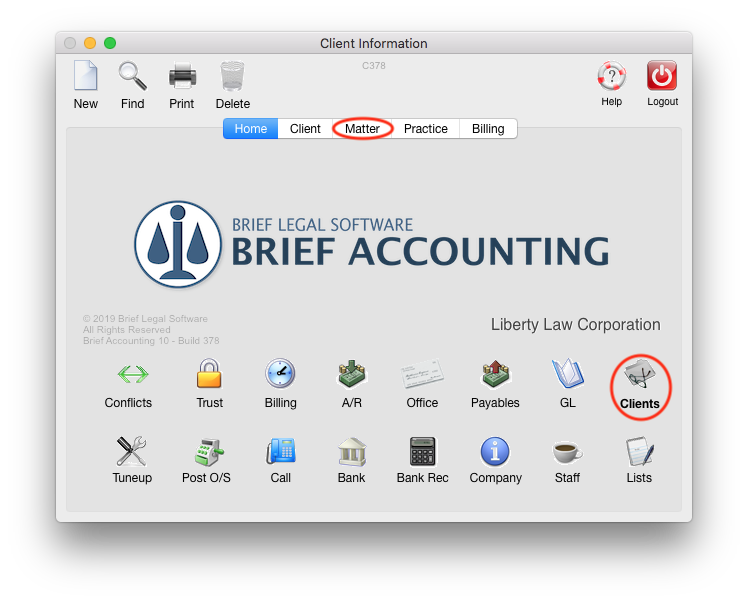The height and width of the screenshot is (602, 748).
Task: Click the New document icon
Action: pos(86,75)
